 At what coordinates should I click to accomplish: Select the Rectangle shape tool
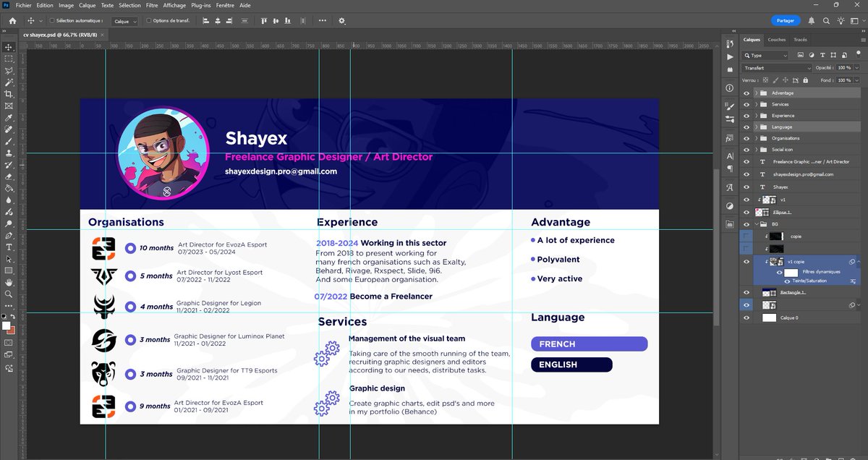pyautogui.click(x=9, y=271)
